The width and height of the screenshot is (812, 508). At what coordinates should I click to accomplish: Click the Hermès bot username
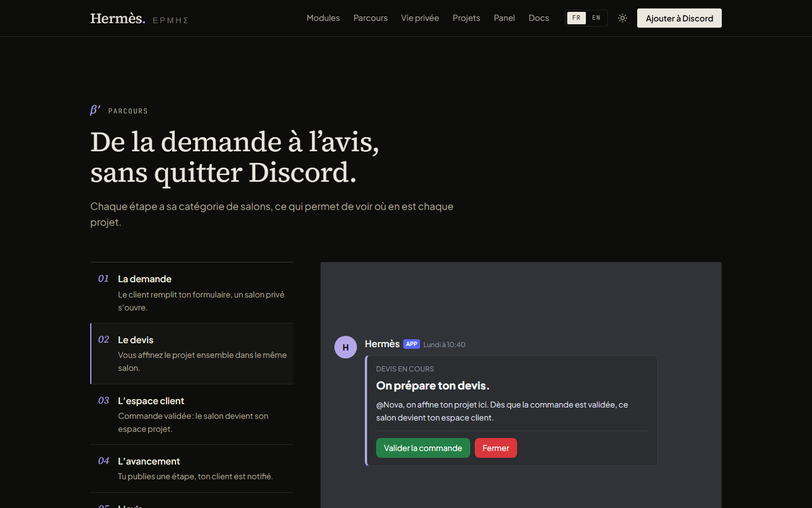click(382, 344)
